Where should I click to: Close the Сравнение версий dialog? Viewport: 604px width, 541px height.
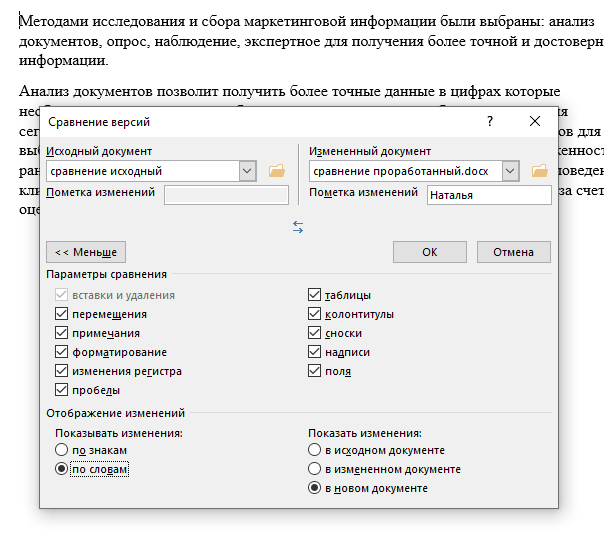pos(535,122)
